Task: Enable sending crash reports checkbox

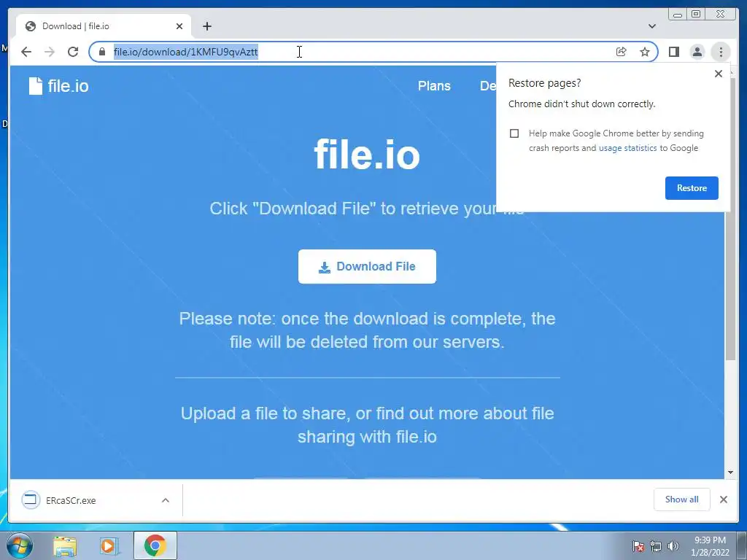Action: (514, 133)
